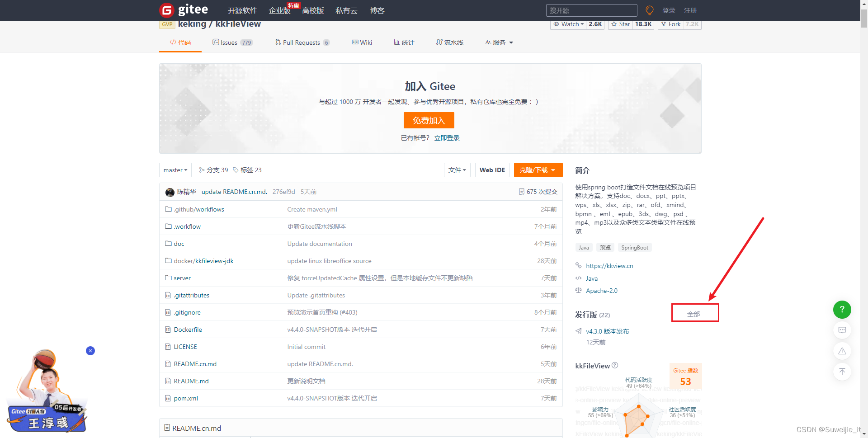Click the warning triangle report icon
This screenshot has width=868, height=438.
click(842, 351)
